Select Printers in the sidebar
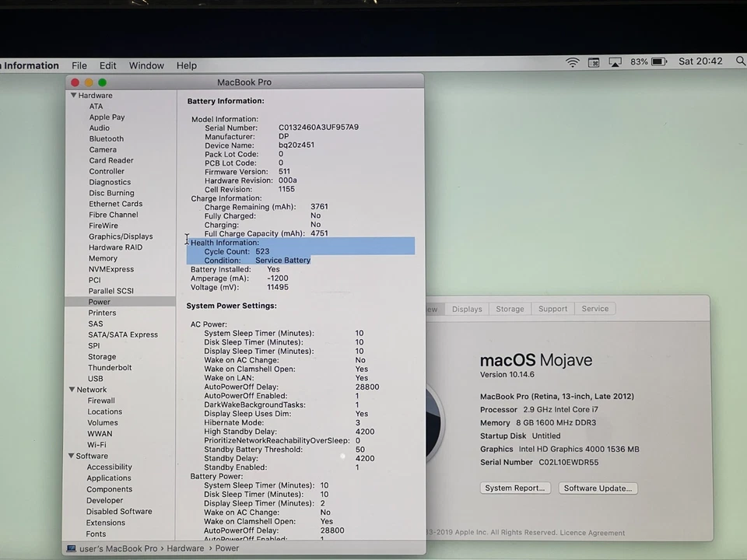 (102, 313)
